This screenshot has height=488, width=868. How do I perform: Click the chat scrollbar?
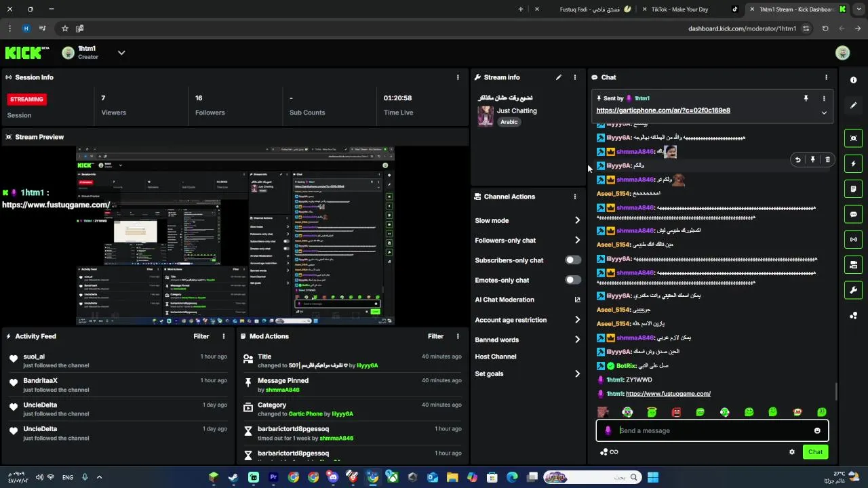point(835,391)
